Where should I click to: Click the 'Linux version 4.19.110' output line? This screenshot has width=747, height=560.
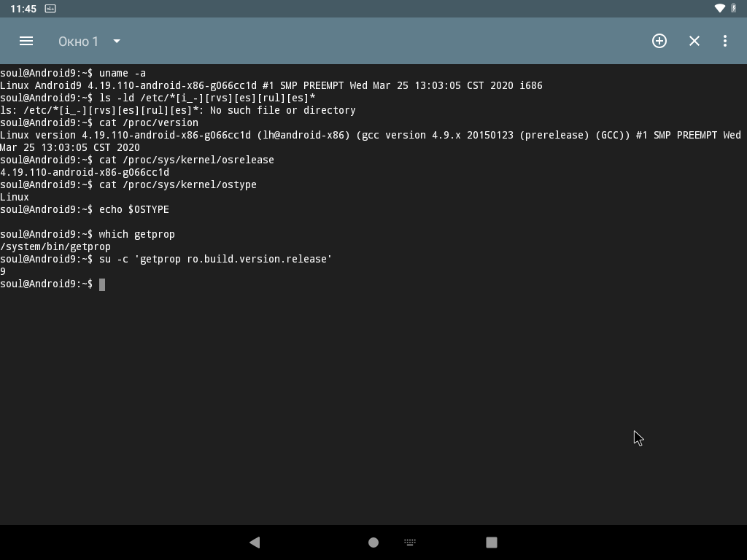371,135
